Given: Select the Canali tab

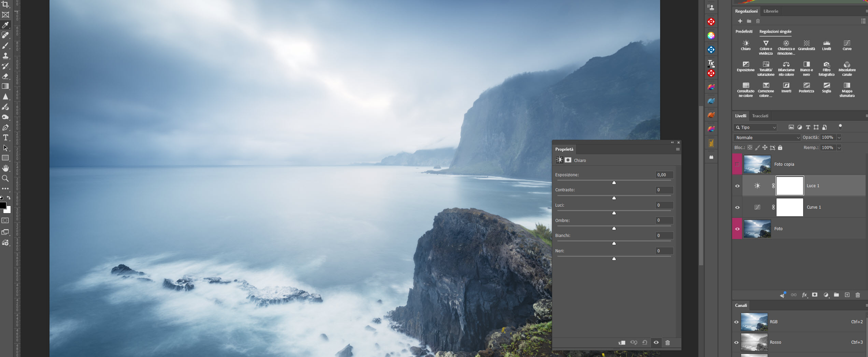Looking at the screenshot, I should point(741,306).
